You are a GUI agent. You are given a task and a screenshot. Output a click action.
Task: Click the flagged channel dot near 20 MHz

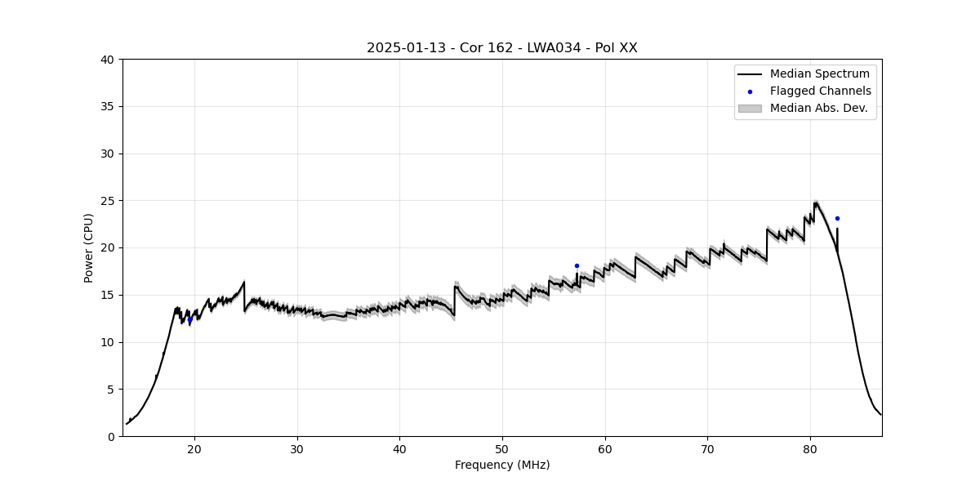tap(190, 319)
